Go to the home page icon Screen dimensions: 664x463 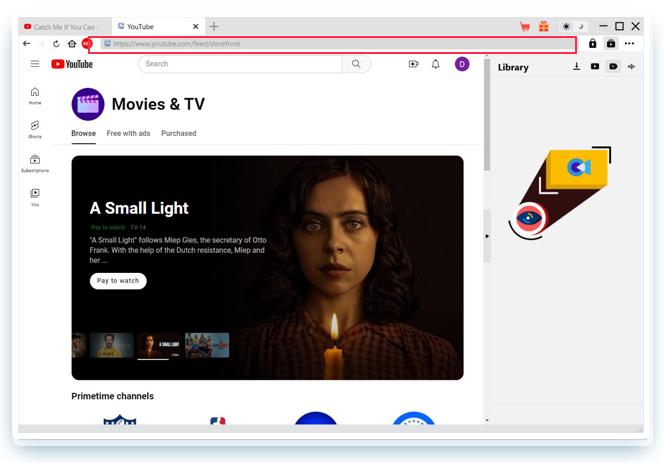click(72, 43)
